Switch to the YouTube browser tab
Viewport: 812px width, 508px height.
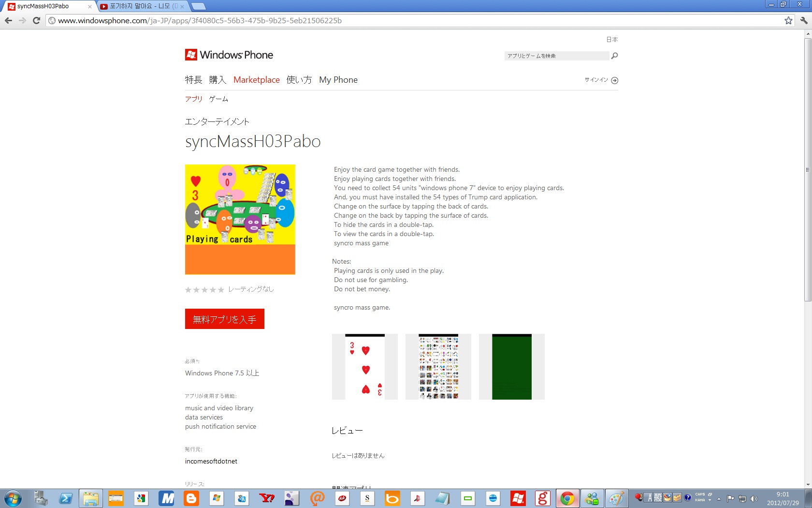(142, 6)
